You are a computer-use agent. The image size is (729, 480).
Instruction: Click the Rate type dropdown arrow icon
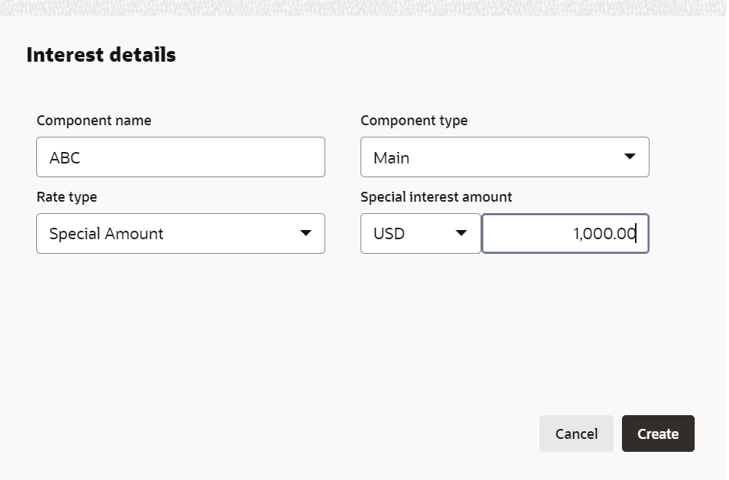click(305, 233)
